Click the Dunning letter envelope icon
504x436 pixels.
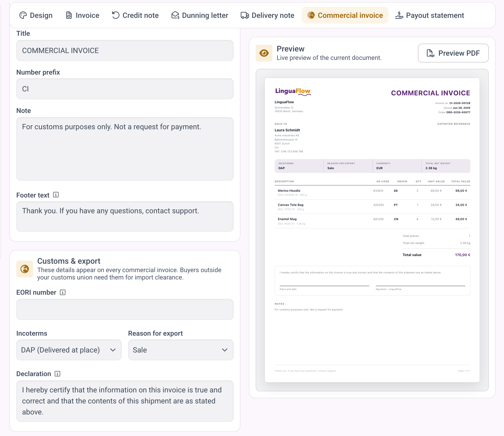coord(175,15)
